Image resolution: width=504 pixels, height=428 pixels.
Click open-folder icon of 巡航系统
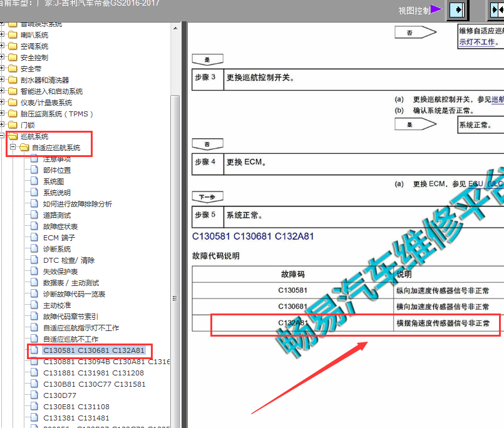coord(13,136)
